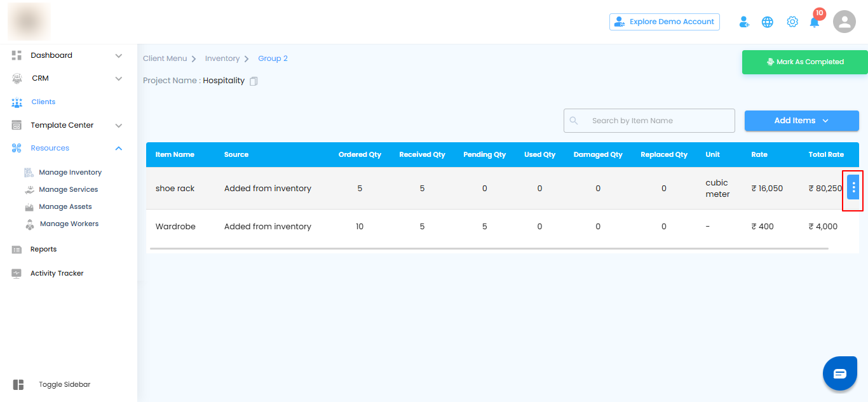Open Manage Assets submenu item
Image resolution: width=868 pixels, height=402 pixels.
65,206
